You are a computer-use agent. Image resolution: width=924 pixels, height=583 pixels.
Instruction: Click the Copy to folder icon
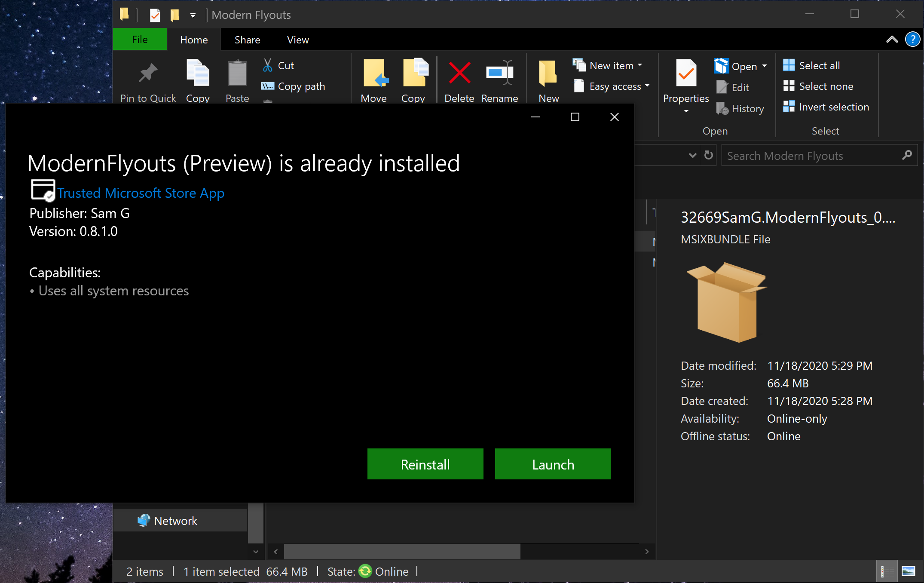point(415,72)
